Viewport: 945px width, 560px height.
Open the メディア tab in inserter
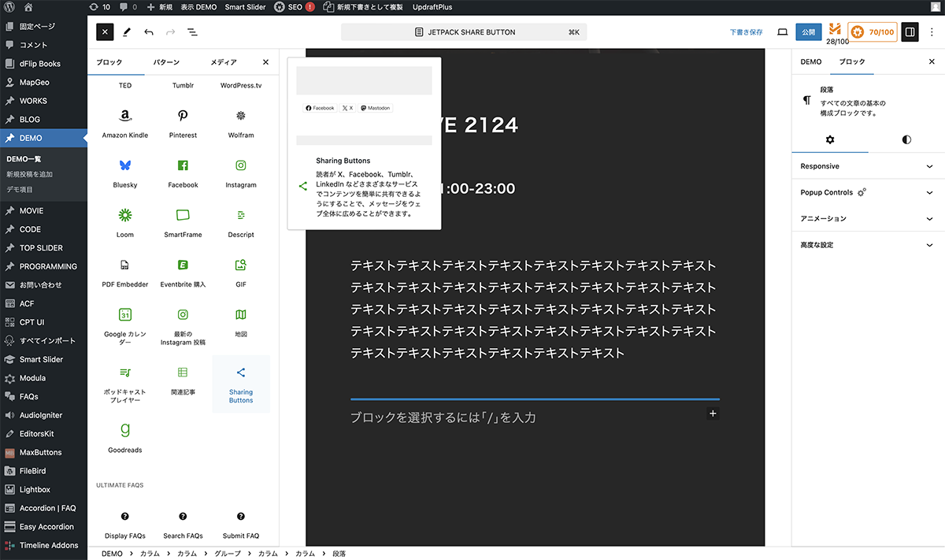(x=224, y=62)
